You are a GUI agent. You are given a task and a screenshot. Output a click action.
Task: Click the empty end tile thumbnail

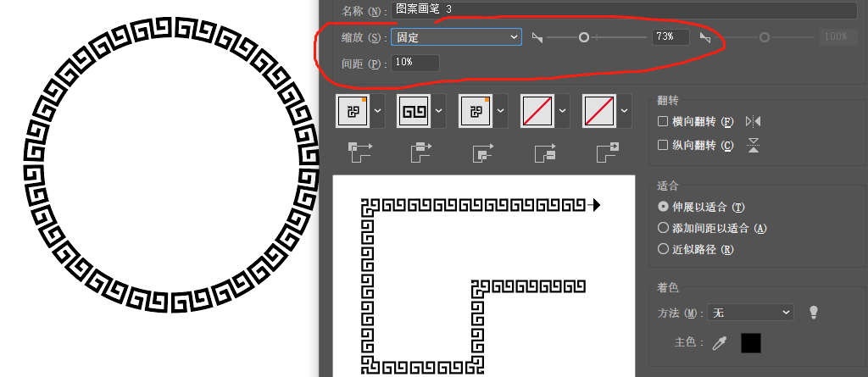(599, 111)
